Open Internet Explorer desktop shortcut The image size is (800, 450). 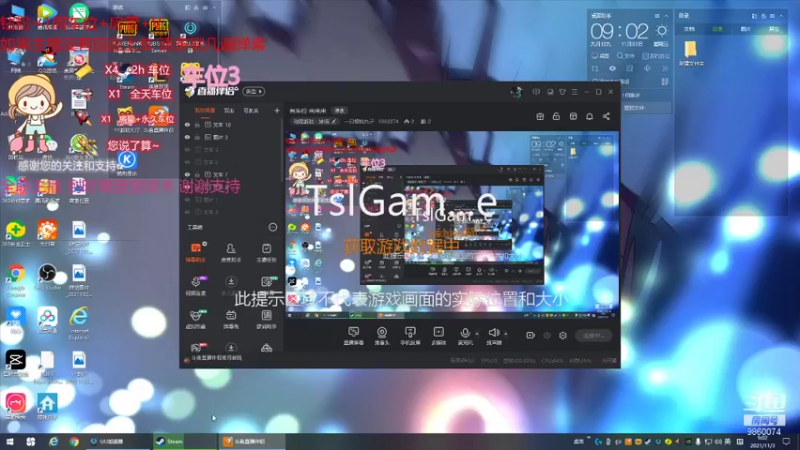coord(79,323)
